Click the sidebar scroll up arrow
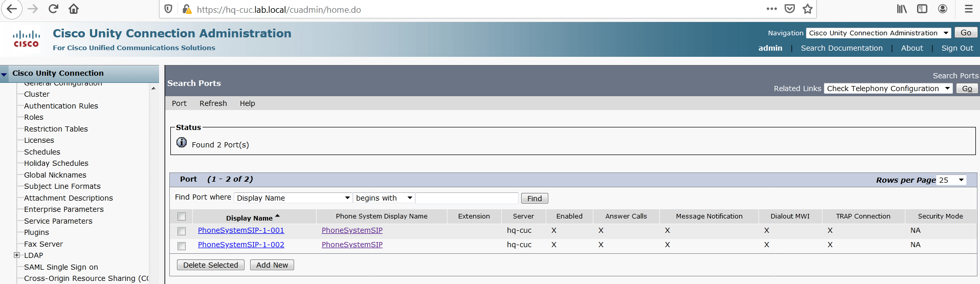The height and width of the screenshot is (284, 980). pyautogui.click(x=153, y=89)
